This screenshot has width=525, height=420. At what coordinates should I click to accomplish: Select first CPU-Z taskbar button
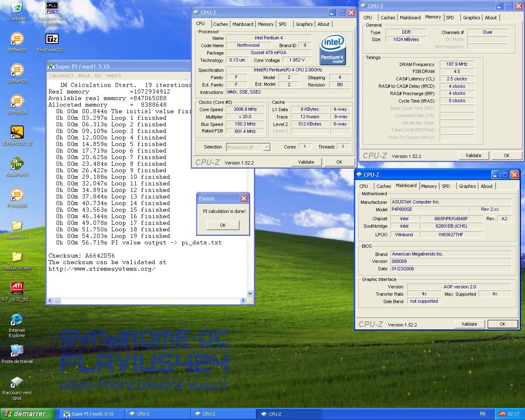tap(158, 414)
